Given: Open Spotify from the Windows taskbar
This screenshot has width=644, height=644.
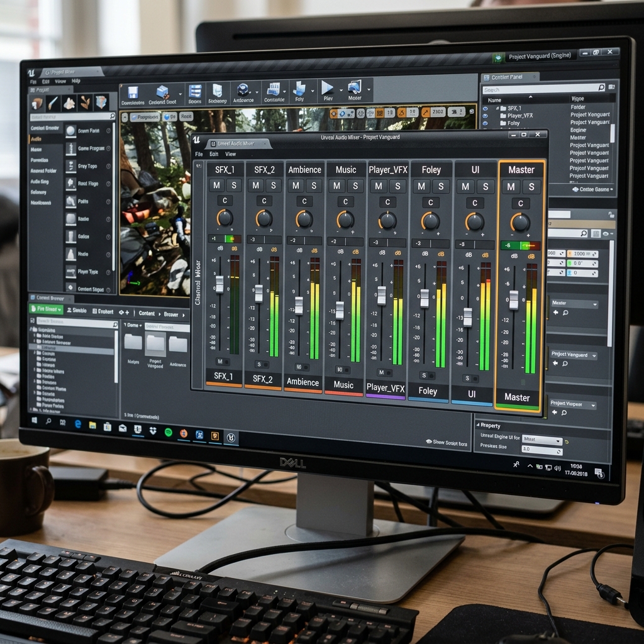Looking at the screenshot, I should 168,432.
